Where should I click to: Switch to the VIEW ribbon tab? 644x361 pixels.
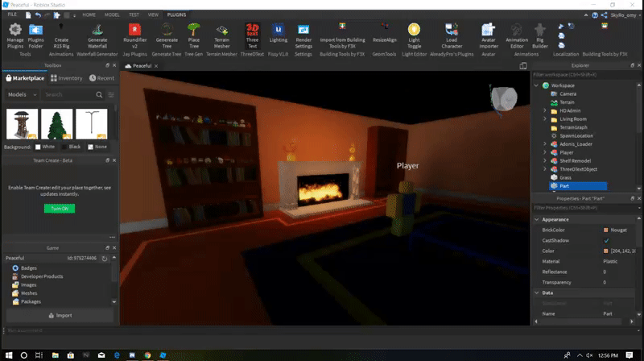pos(153,15)
